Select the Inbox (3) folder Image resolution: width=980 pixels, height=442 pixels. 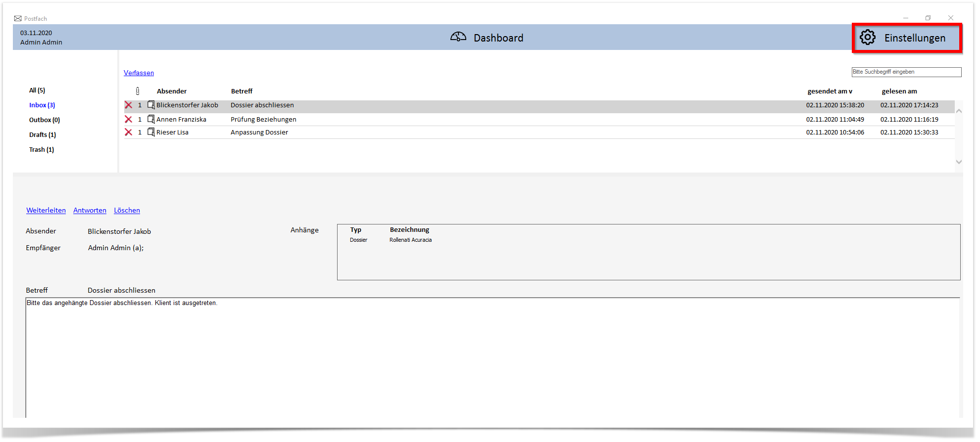pyautogui.click(x=42, y=105)
